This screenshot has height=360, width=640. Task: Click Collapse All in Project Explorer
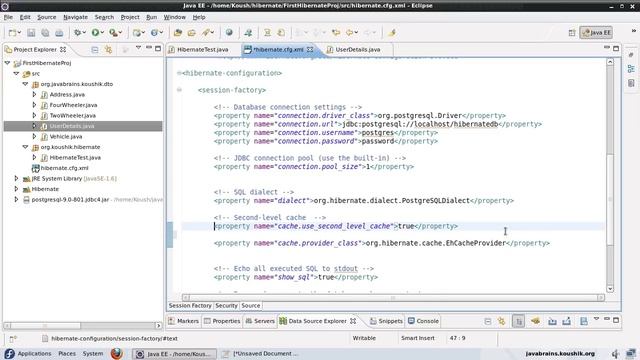coord(95,49)
